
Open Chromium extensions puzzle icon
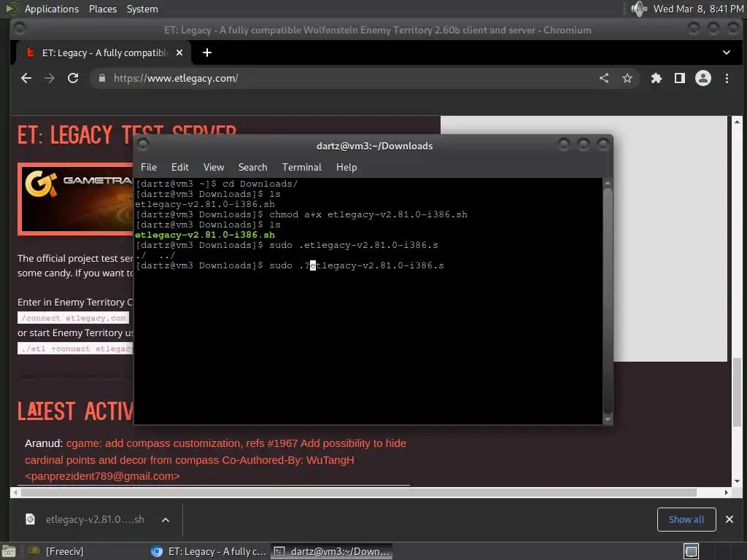(x=657, y=78)
